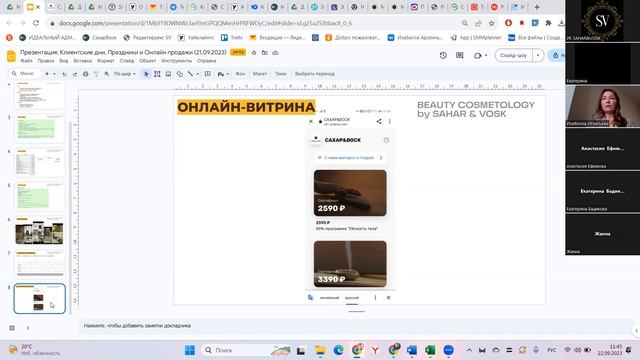Collapse filmstrip with arrow below thumbnails
640x360 pixels.
(28, 328)
